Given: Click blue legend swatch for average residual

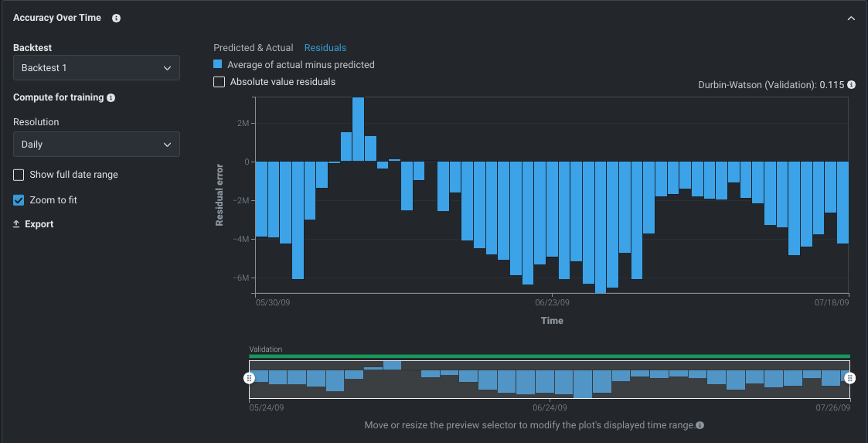Looking at the screenshot, I should point(218,65).
